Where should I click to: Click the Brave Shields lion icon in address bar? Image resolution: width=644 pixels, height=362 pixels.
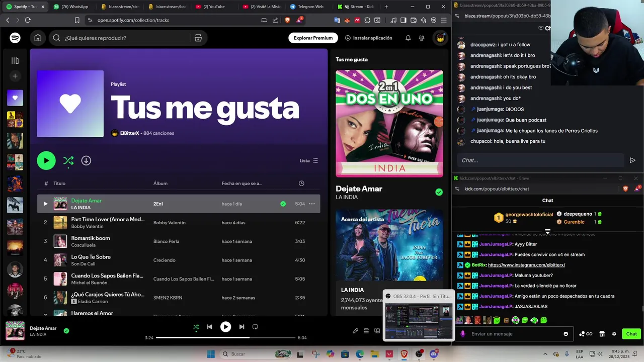(x=287, y=20)
